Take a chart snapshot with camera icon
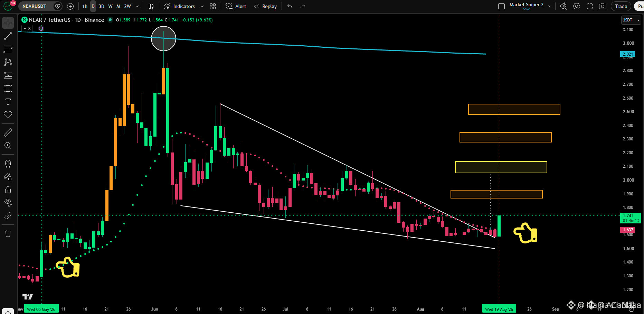Image resolution: width=644 pixels, height=314 pixels. coord(603,6)
